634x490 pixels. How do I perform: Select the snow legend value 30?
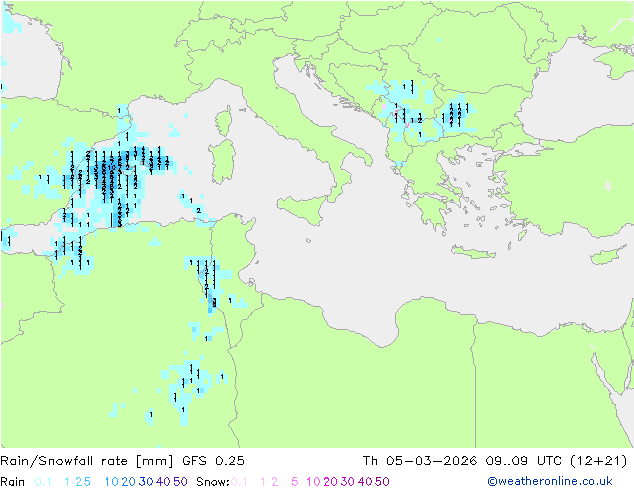[348, 482]
